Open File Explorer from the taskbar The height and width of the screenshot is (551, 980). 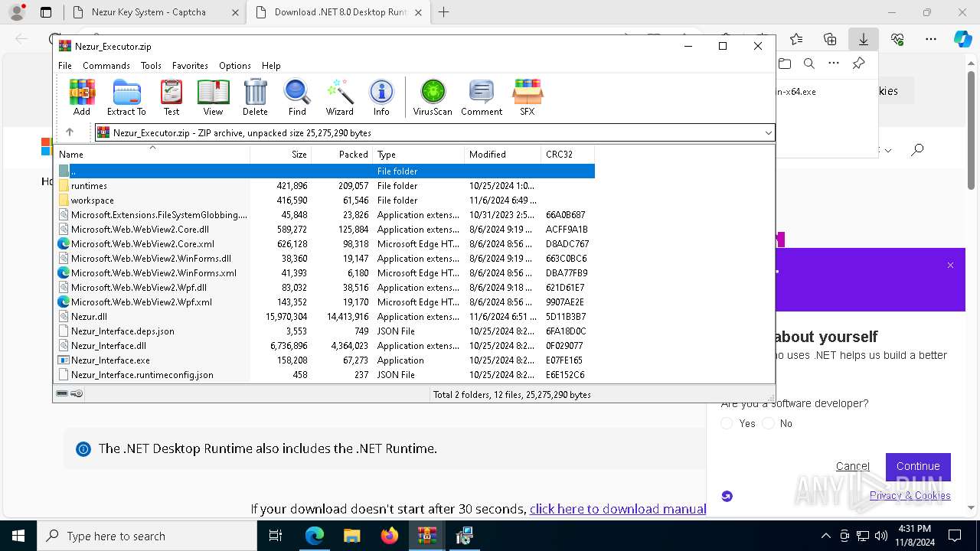(351, 536)
